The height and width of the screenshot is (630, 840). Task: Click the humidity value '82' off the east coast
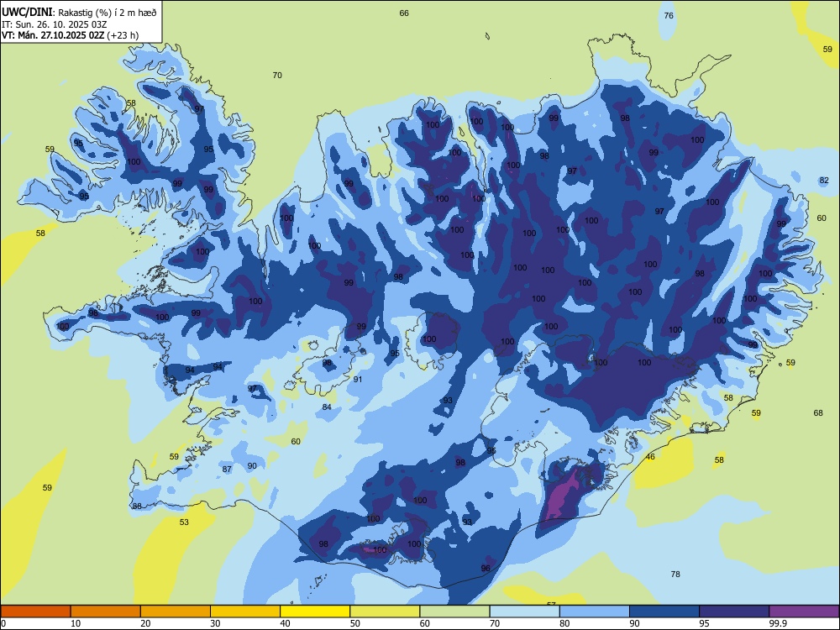coord(824,180)
